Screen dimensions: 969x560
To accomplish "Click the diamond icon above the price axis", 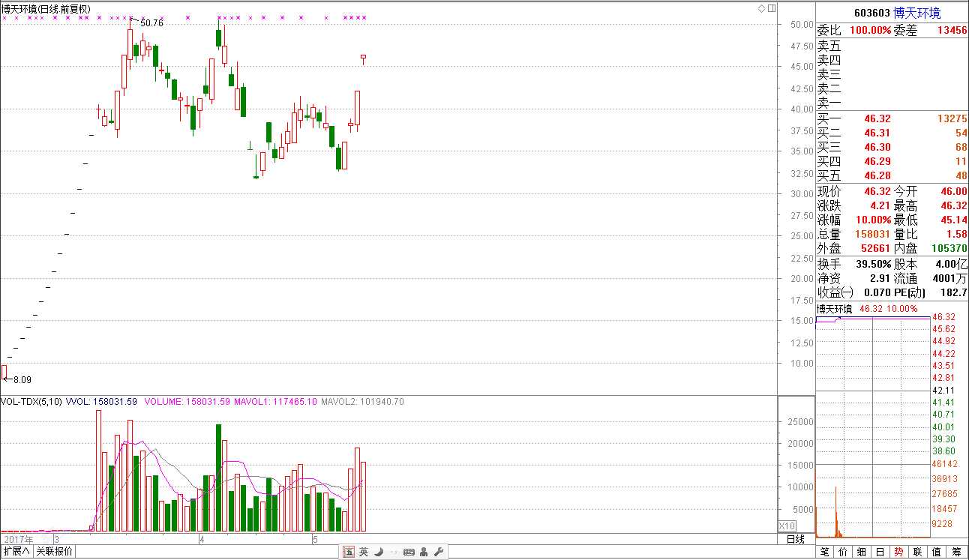I will click(761, 8).
